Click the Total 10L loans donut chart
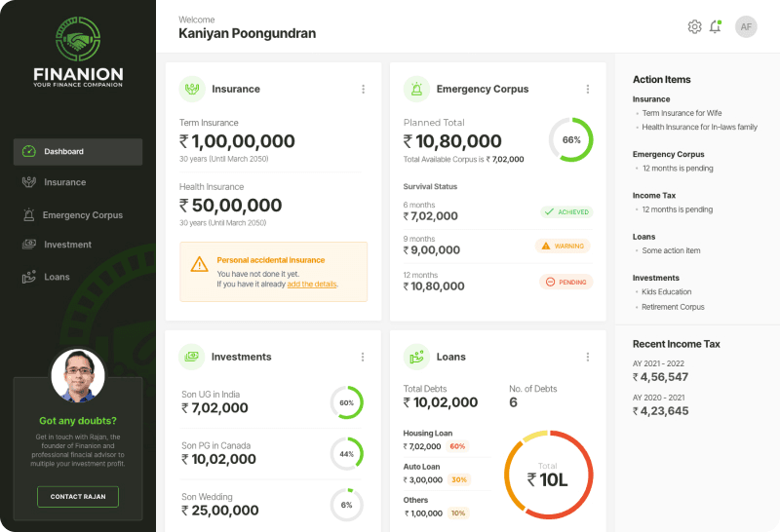Image resolution: width=780 pixels, height=532 pixels. (x=548, y=474)
